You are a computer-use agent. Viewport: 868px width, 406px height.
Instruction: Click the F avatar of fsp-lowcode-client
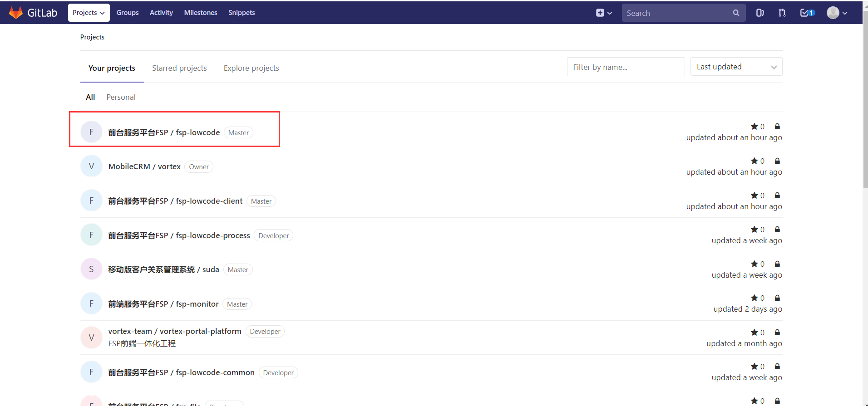pyautogui.click(x=91, y=201)
